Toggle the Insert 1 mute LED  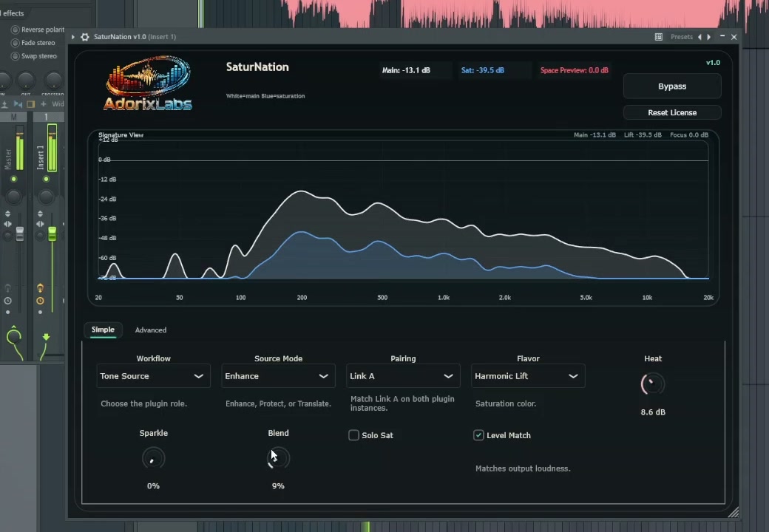[46, 180]
